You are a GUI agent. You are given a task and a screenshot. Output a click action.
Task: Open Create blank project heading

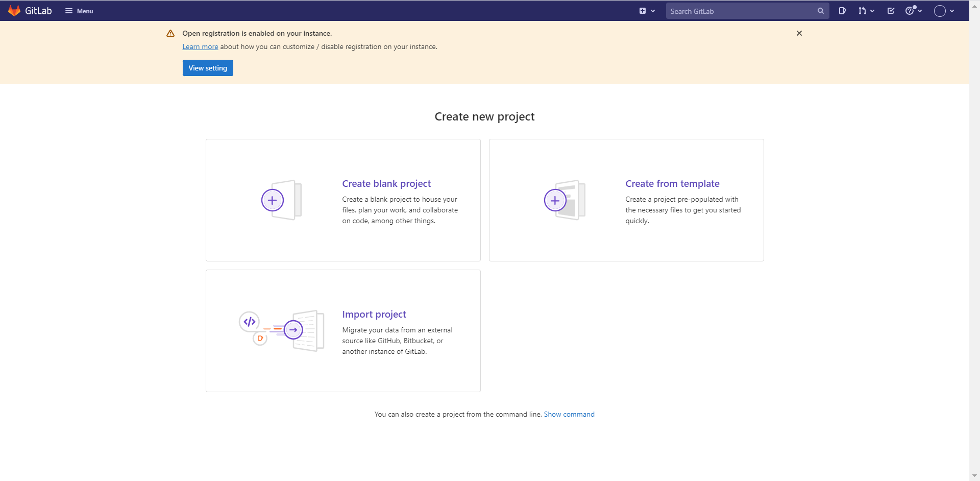click(386, 183)
